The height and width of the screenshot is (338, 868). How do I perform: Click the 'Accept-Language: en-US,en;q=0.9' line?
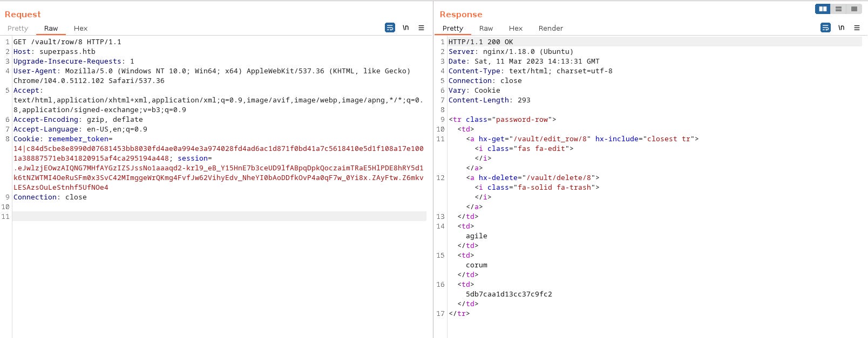pyautogui.click(x=80, y=129)
